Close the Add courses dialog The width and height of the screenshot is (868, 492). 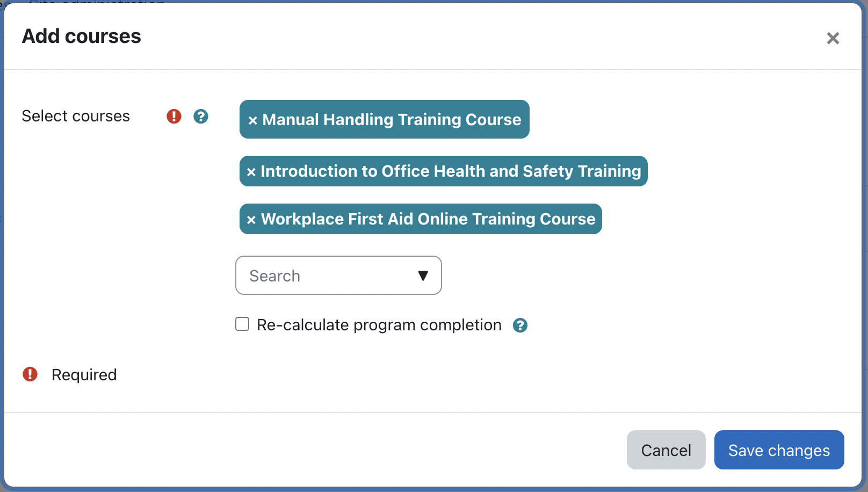[833, 38]
